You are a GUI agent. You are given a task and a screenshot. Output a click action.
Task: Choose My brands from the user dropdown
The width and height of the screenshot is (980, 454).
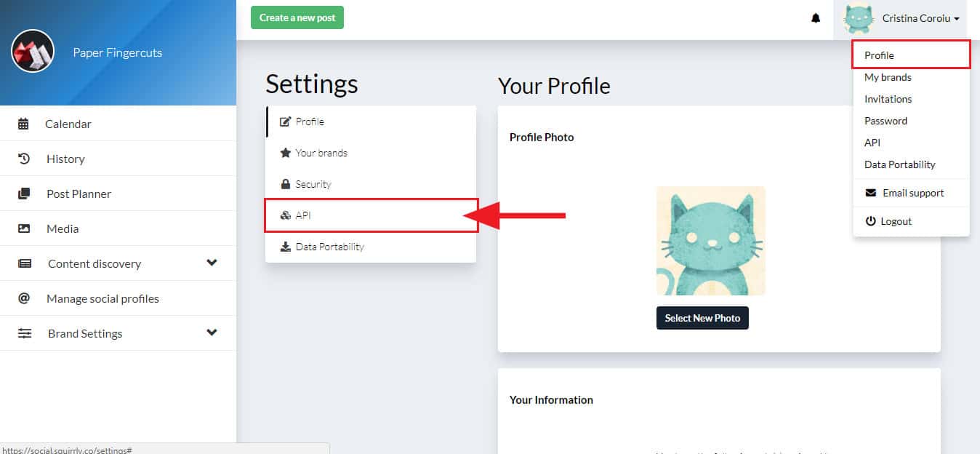tap(888, 77)
